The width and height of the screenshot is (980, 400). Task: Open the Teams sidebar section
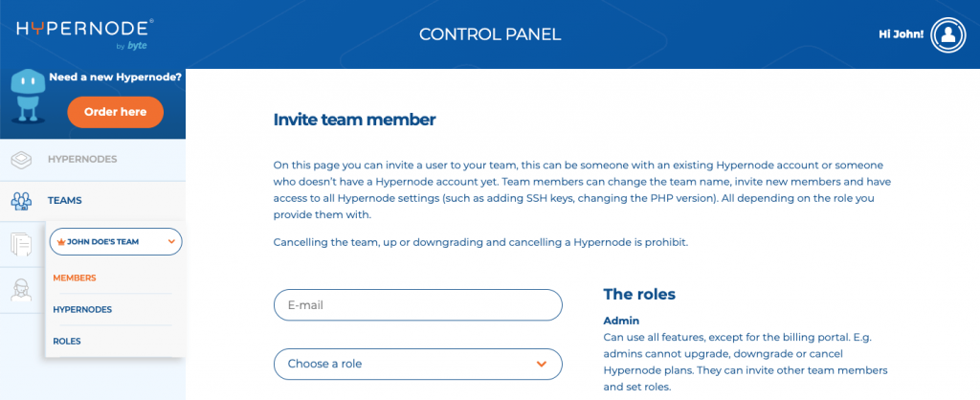click(x=65, y=201)
